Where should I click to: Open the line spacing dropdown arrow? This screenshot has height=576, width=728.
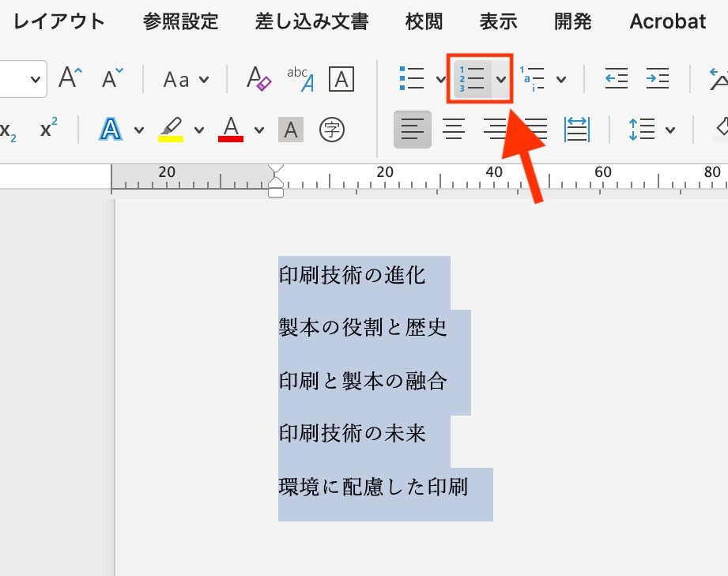(x=670, y=130)
